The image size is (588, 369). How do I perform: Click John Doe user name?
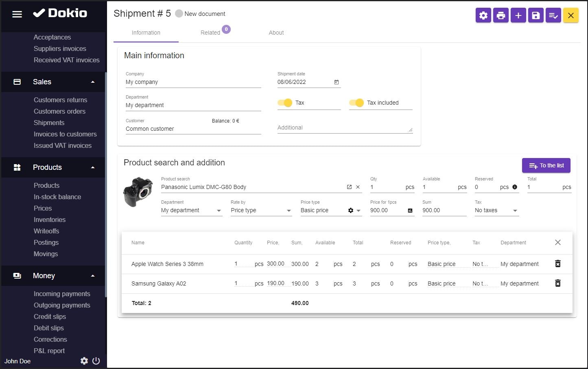17,361
